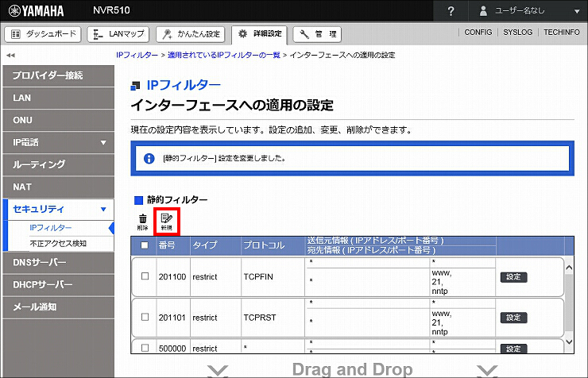Click the YAMAHA logo
588x378 pixels.
click(x=36, y=11)
